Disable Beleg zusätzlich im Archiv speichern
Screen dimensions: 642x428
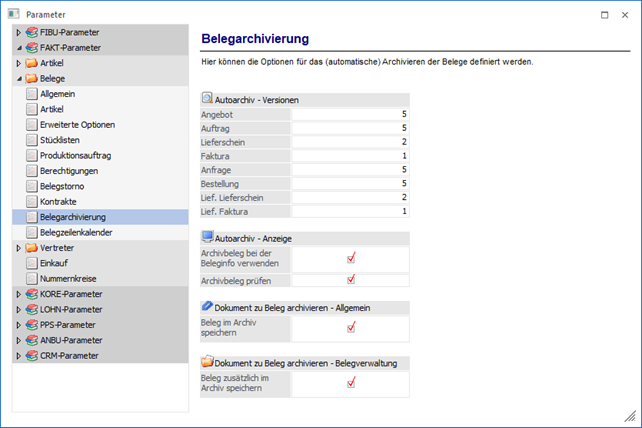pyautogui.click(x=351, y=383)
